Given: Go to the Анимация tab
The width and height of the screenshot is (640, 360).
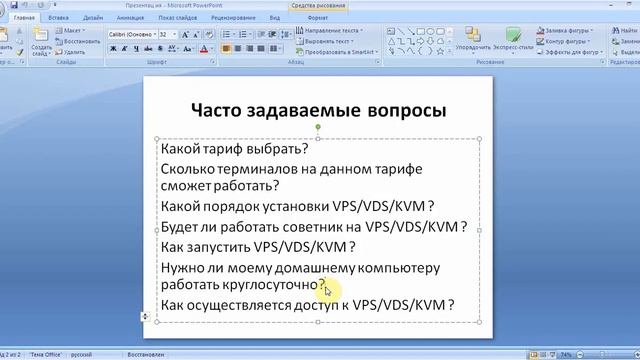Looking at the screenshot, I should coord(130,18).
